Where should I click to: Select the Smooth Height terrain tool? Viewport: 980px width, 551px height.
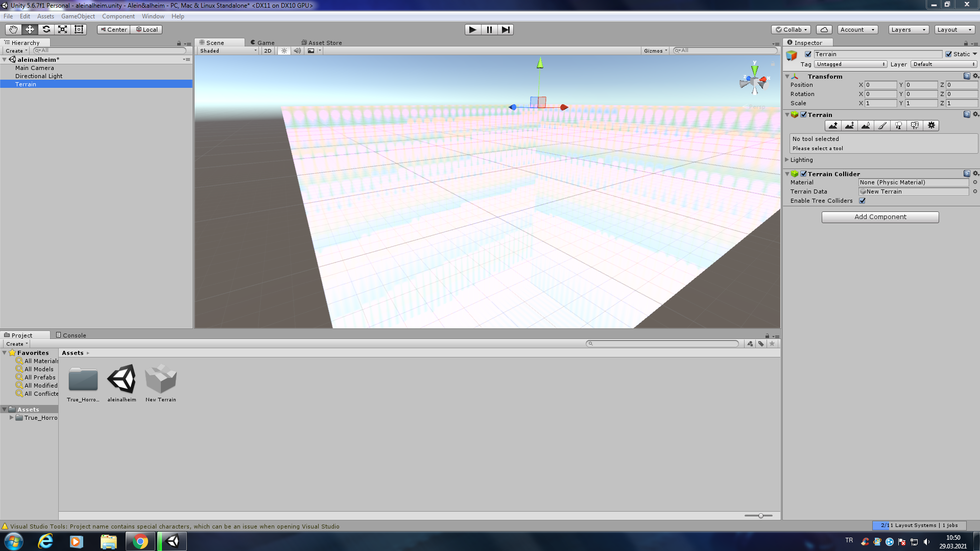[866, 126]
